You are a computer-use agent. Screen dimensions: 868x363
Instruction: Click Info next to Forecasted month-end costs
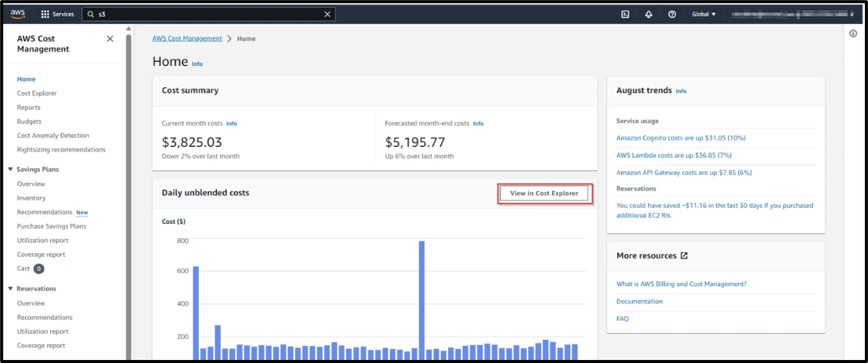(x=478, y=123)
